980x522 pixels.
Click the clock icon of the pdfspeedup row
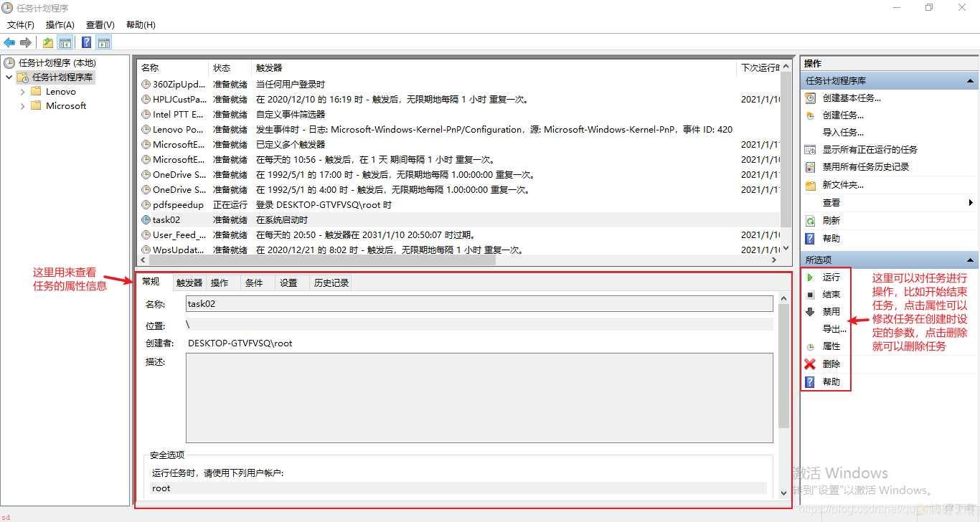point(146,205)
